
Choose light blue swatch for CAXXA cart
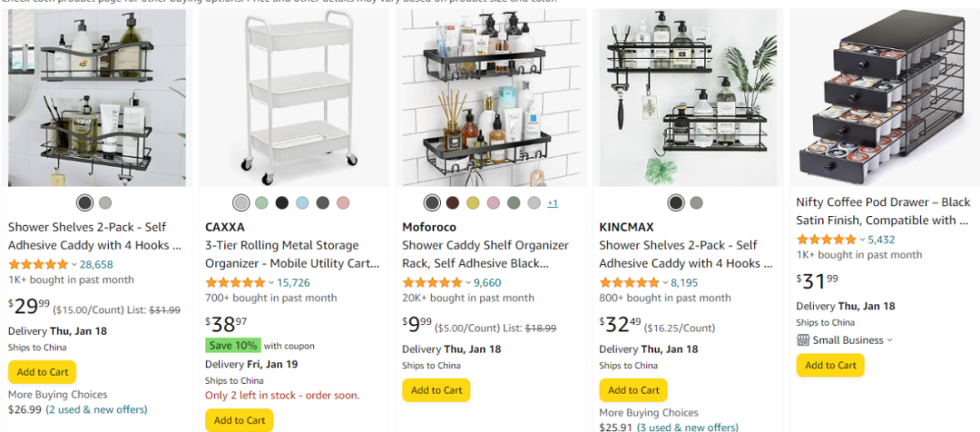[x=302, y=202]
